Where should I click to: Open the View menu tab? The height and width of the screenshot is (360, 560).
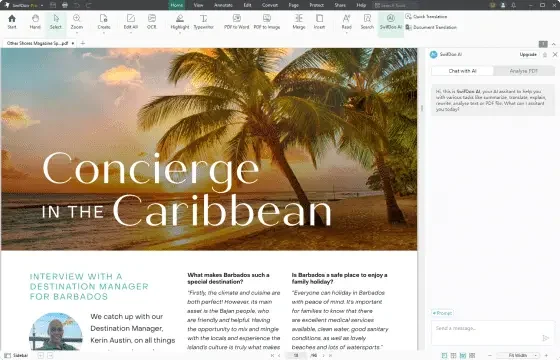(198, 5)
